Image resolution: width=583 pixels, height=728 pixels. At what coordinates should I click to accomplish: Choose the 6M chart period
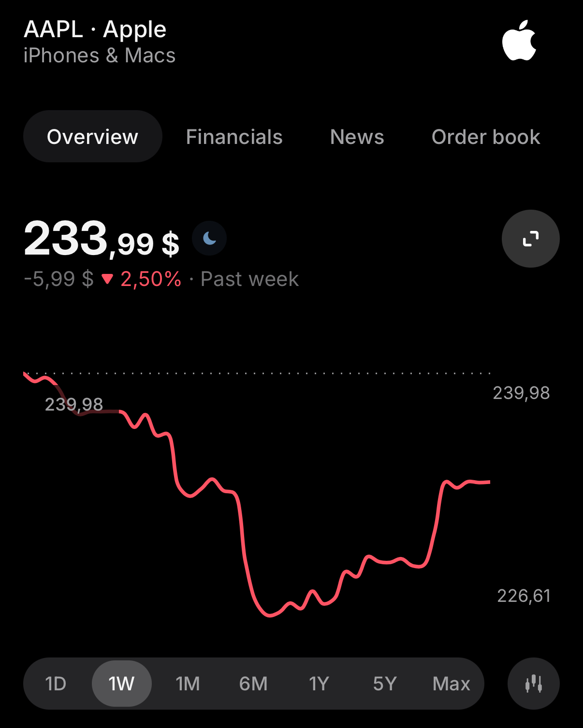click(253, 684)
